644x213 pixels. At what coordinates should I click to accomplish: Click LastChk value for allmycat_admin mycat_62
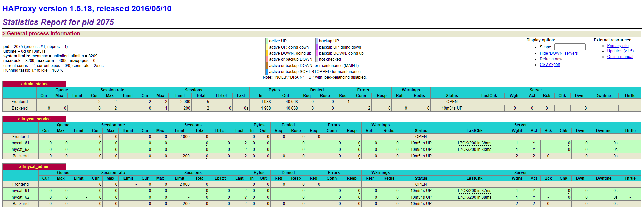pyautogui.click(x=474, y=197)
